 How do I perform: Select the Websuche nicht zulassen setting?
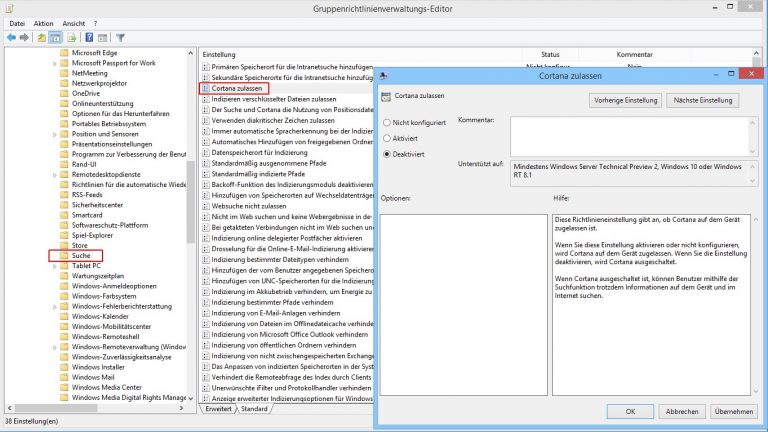[x=249, y=206]
